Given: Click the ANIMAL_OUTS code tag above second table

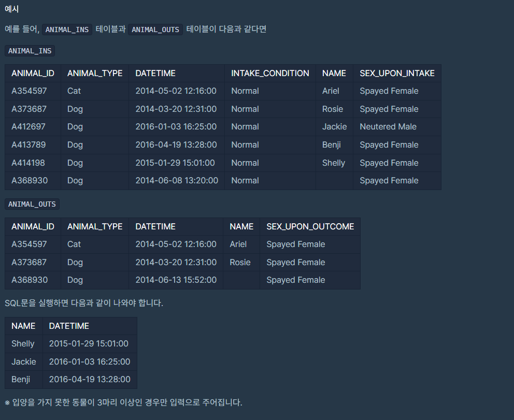Looking at the screenshot, I should pos(32,204).
